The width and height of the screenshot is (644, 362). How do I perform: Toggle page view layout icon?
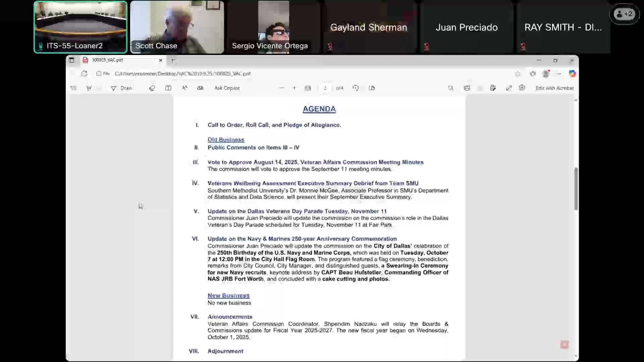[372, 88]
